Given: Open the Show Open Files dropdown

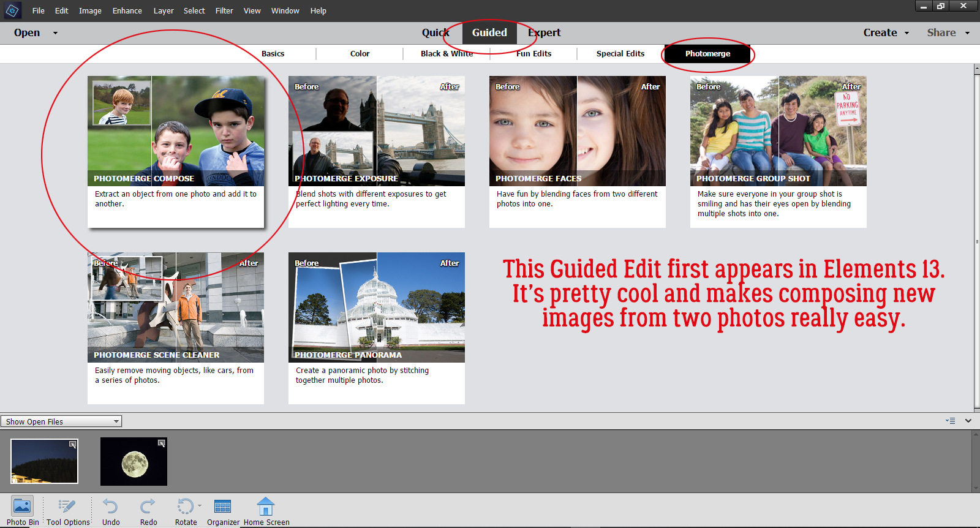Looking at the screenshot, I should pos(61,421).
